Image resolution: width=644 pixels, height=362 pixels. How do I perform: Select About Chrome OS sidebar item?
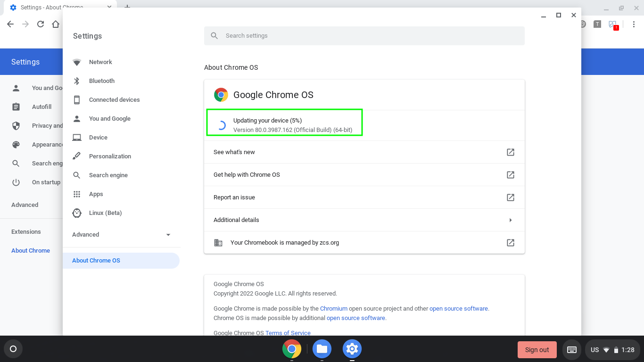click(x=121, y=261)
